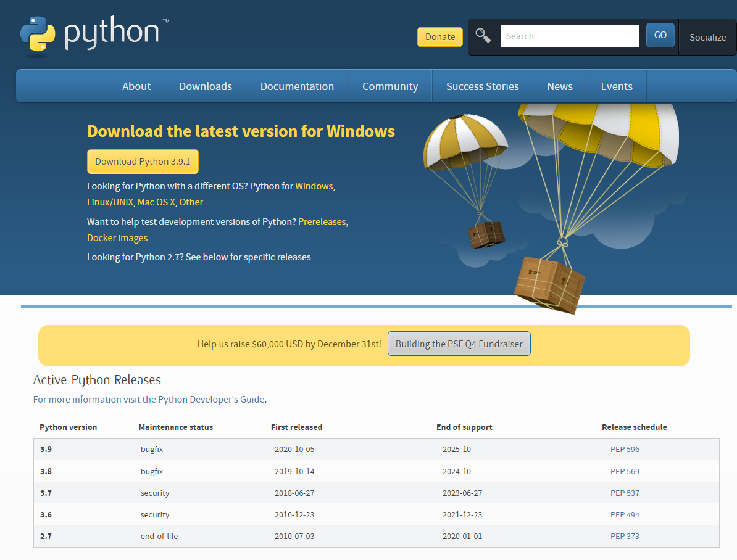Click the end-of-life maintenance status cell
The height and width of the screenshot is (560, 737).
(159, 537)
